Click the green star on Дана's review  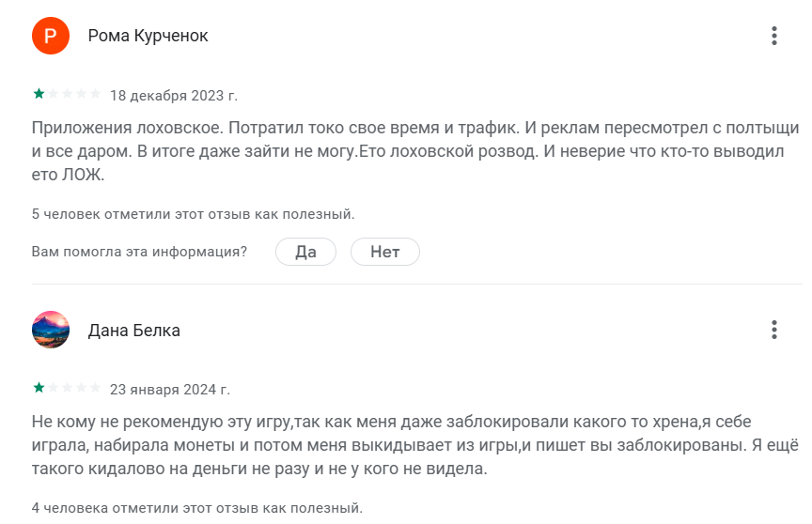click(x=39, y=388)
